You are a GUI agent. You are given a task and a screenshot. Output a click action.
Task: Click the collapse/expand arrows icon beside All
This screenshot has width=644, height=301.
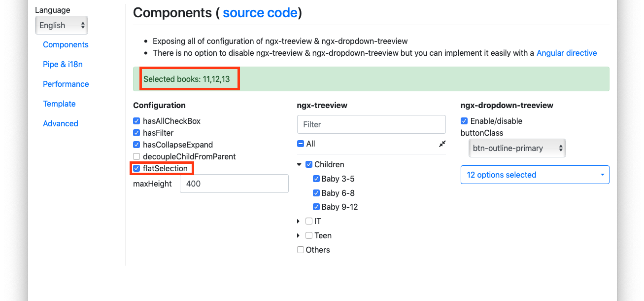click(x=442, y=144)
